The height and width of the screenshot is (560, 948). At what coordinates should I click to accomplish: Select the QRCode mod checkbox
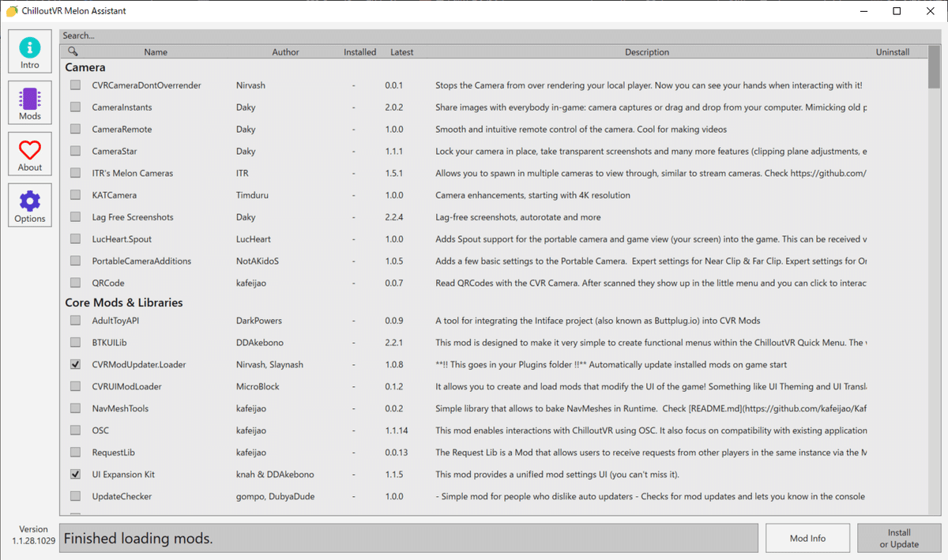tap(75, 283)
